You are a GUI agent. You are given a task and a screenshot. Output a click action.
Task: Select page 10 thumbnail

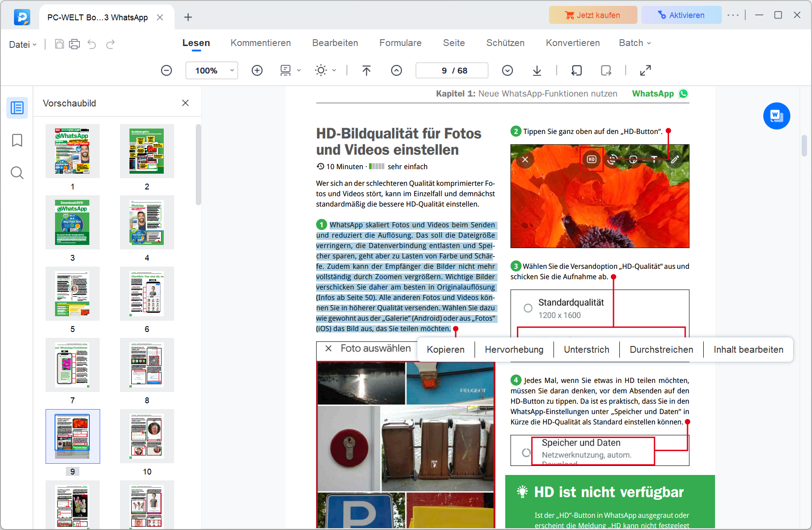pyautogui.click(x=147, y=436)
